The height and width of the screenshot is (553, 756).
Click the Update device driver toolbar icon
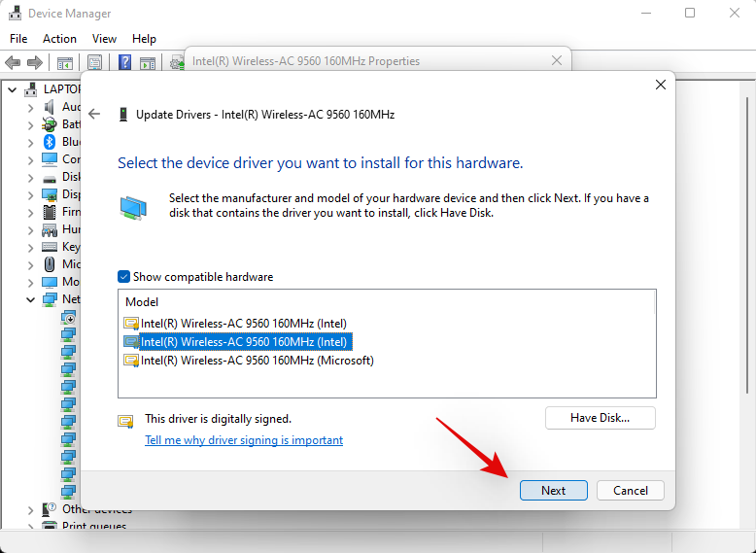(x=177, y=62)
